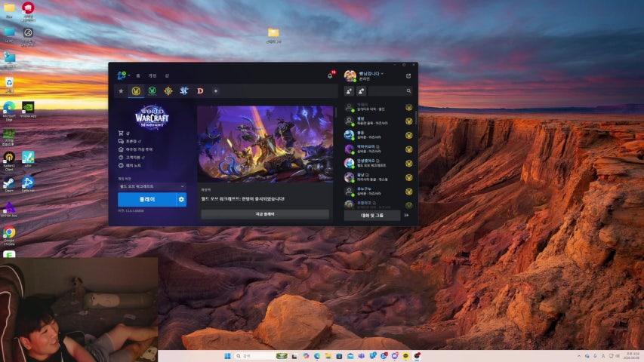Open the Midnight news banner image
Image resolution: width=644 pixels, height=362 pixels.
[x=265, y=144]
